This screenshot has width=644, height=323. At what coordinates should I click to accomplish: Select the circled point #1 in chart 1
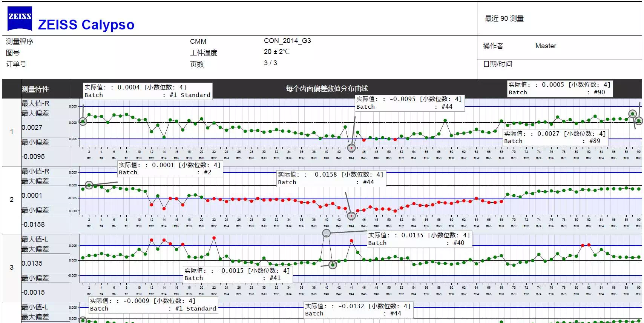pos(83,121)
